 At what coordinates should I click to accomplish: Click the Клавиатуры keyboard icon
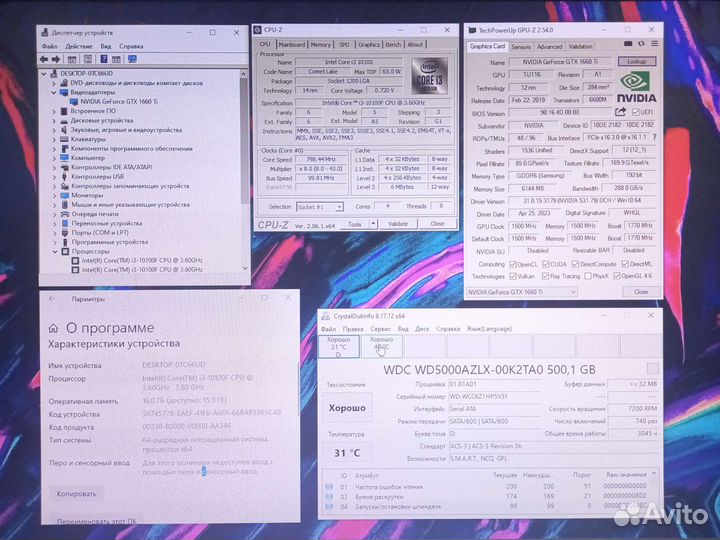pyautogui.click(x=64, y=139)
